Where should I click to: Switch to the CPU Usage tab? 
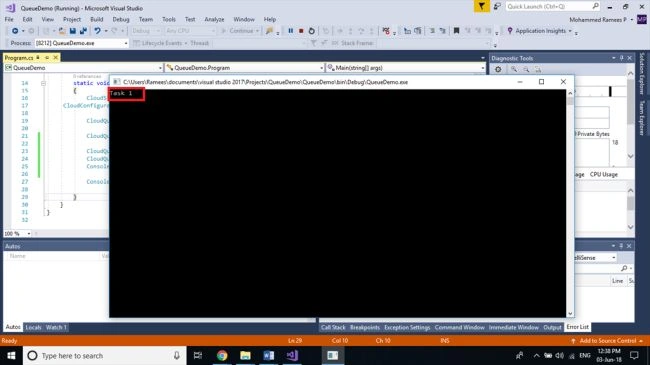click(x=604, y=174)
